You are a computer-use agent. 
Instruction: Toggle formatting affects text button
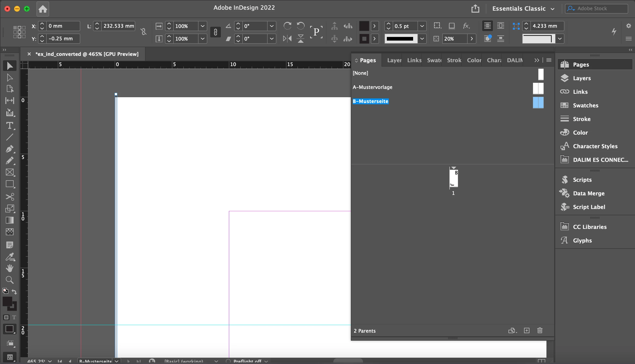pyautogui.click(x=14, y=317)
